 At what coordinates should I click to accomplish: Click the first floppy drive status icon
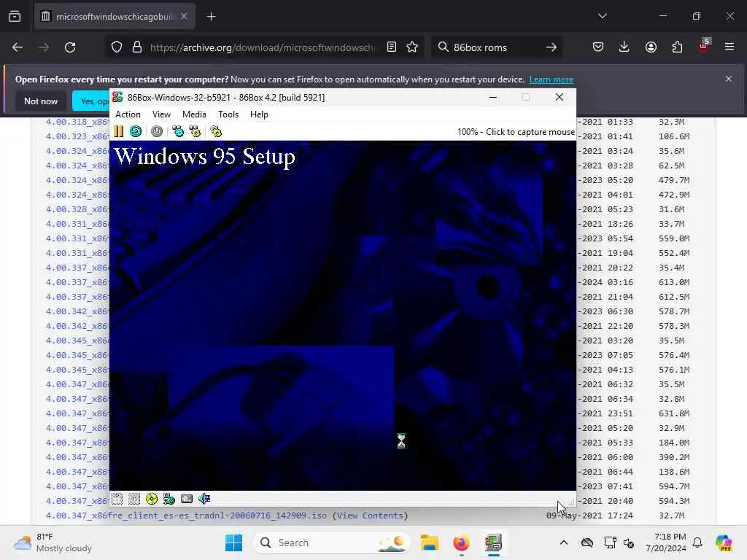pyautogui.click(x=117, y=499)
